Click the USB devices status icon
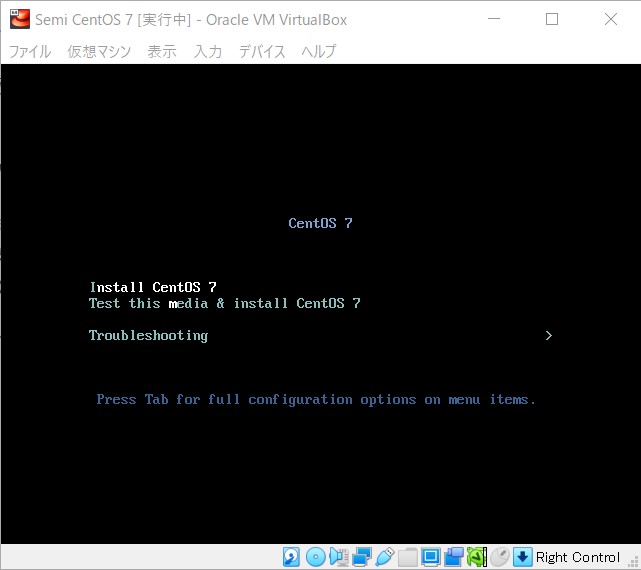This screenshot has height=570, width=641. point(385,557)
